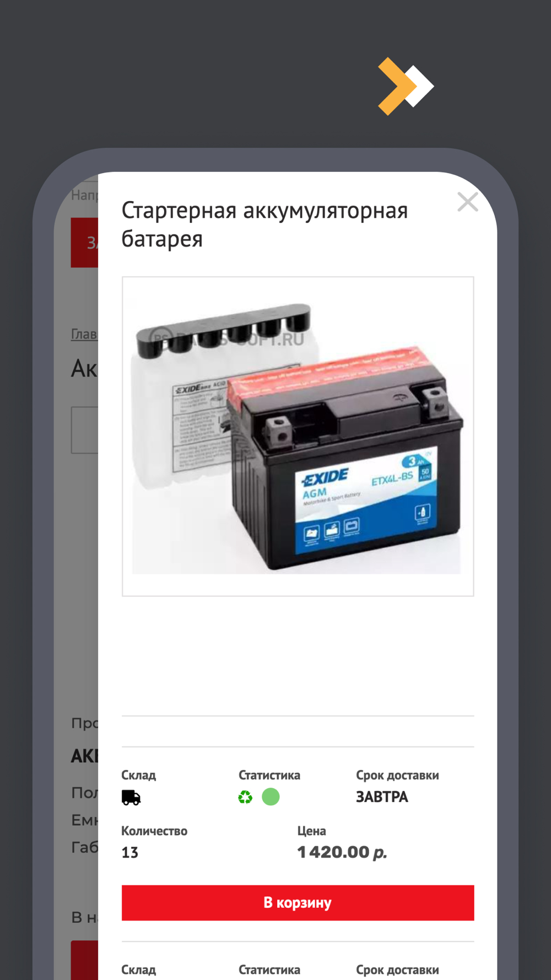
Task: Click the dimmed input field behind popup
Action: click(x=84, y=430)
